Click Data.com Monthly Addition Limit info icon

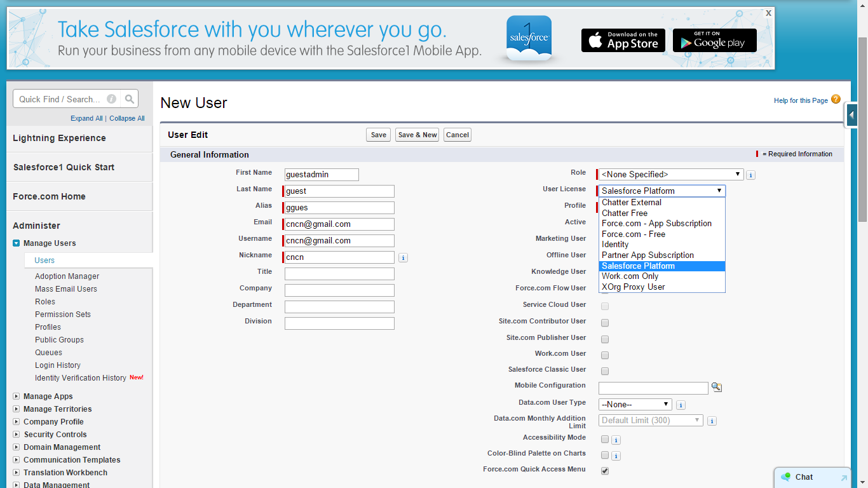coord(712,421)
